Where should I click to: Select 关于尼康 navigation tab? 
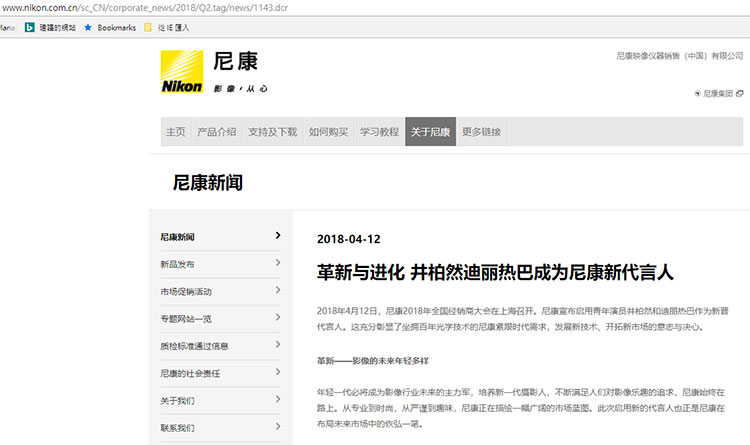(430, 132)
